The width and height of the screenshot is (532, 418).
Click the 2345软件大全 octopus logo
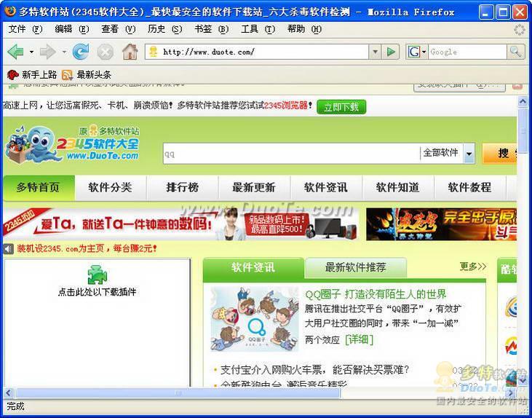pos(72,144)
